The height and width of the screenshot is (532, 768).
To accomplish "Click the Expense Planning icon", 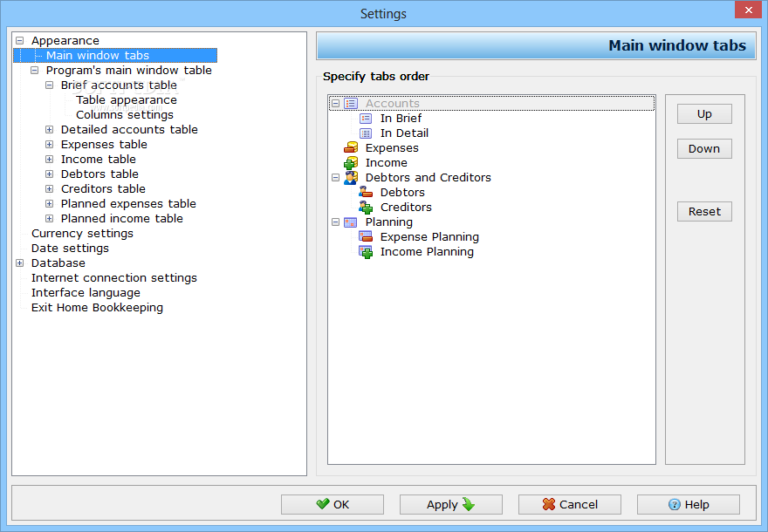I will click(366, 237).
